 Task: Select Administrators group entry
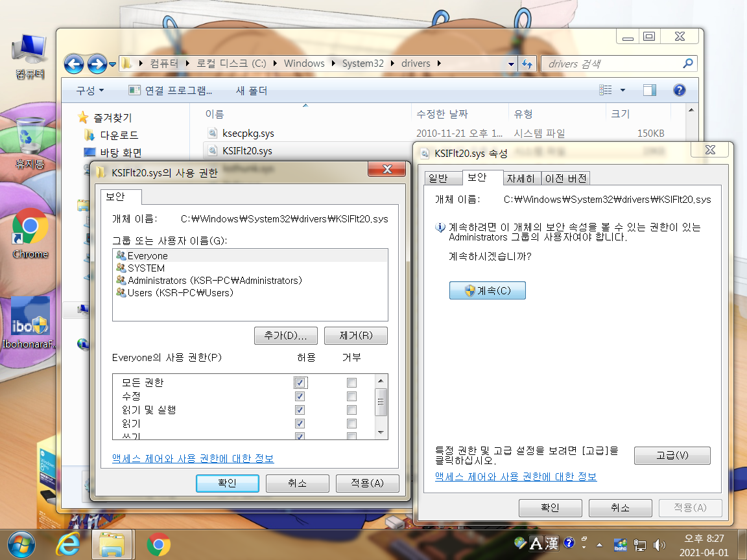[250, 281]
